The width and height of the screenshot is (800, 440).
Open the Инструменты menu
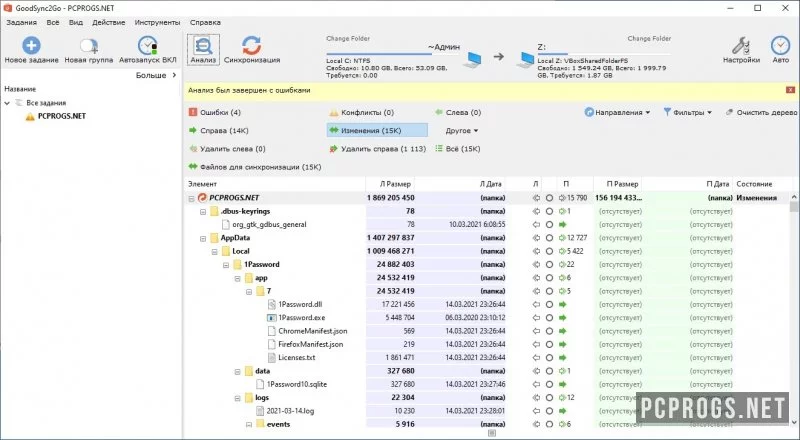click(x=157, y=22)
